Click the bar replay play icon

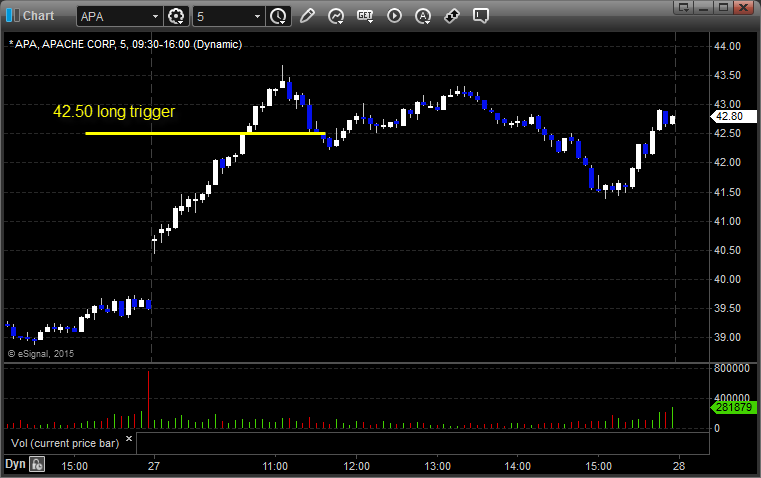click(x=394, y=16)
